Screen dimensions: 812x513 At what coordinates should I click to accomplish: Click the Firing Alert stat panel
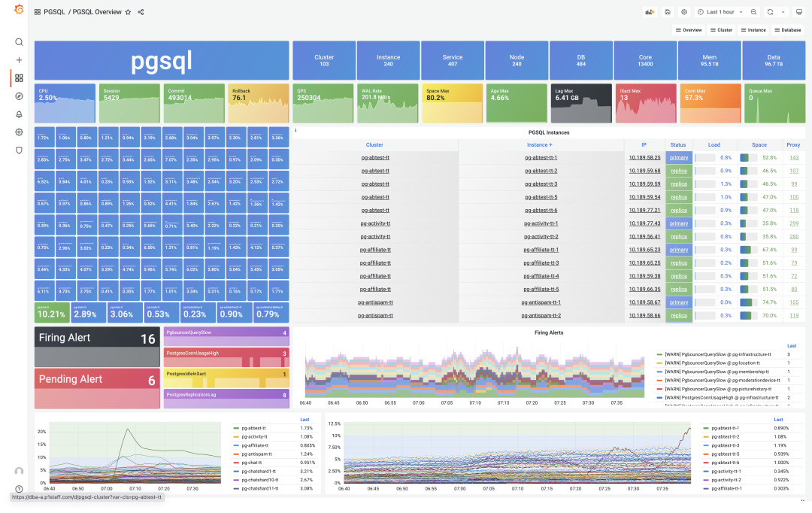[97, 347]
